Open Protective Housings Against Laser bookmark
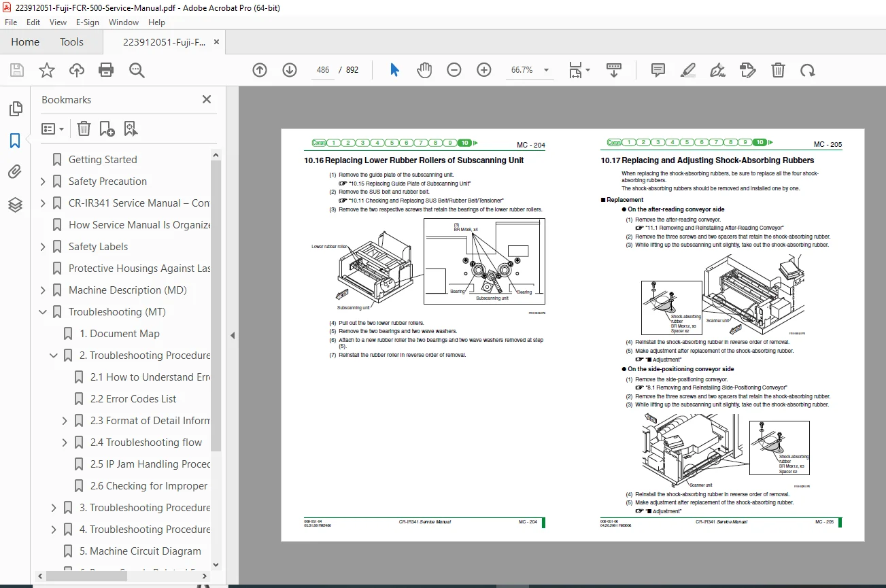886x588 pixels. (x=139, y=269)
